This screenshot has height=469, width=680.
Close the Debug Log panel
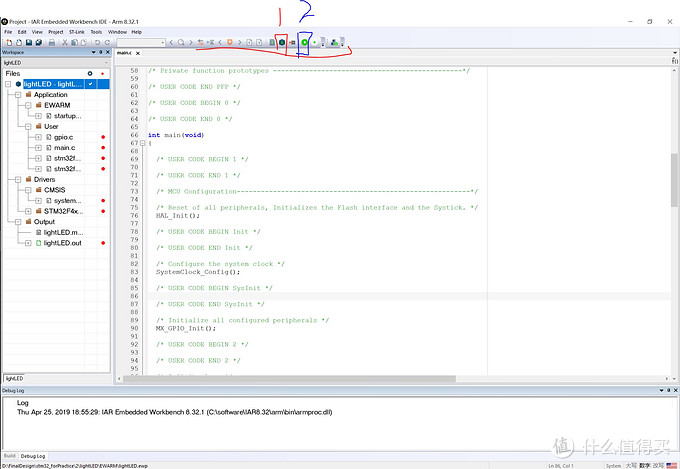(675, 390)
